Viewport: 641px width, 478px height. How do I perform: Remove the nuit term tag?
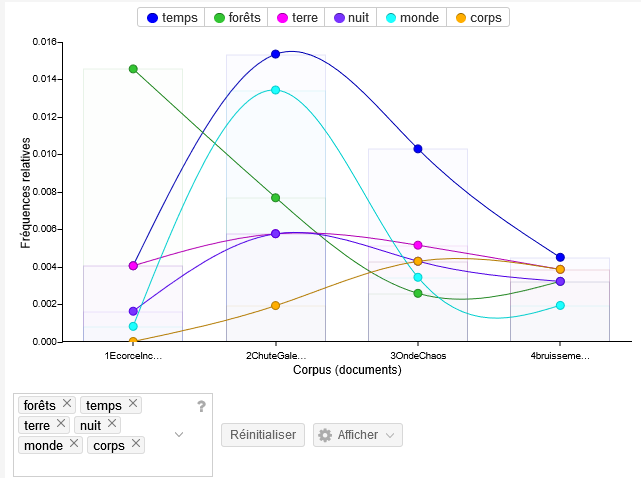click(112, 424)
